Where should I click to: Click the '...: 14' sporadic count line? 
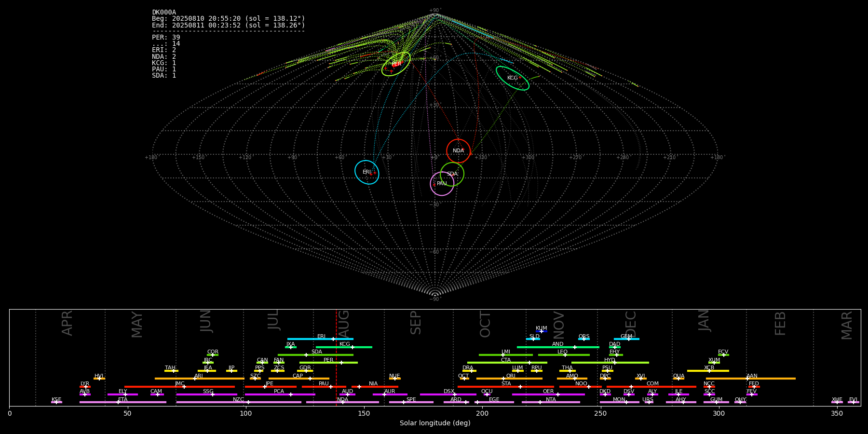tap(166, 43)
